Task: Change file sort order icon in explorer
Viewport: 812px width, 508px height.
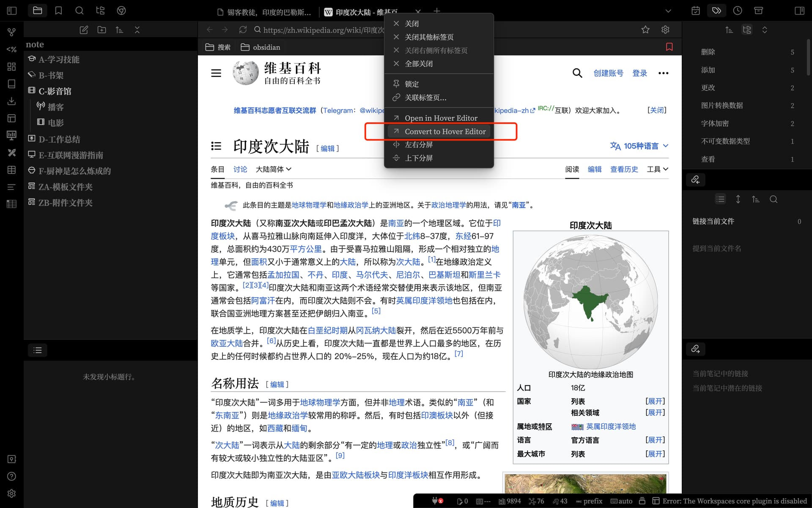Action: coord(119,30)
